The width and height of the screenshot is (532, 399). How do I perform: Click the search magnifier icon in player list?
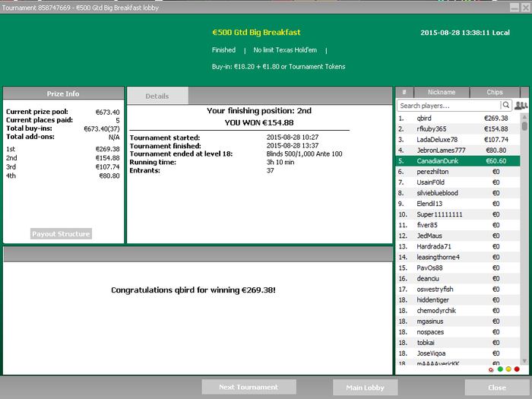(506, 106)
